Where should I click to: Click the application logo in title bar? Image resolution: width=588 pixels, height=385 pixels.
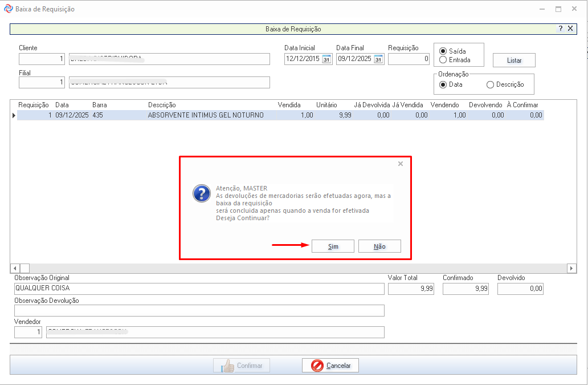(x=8, y=9)
